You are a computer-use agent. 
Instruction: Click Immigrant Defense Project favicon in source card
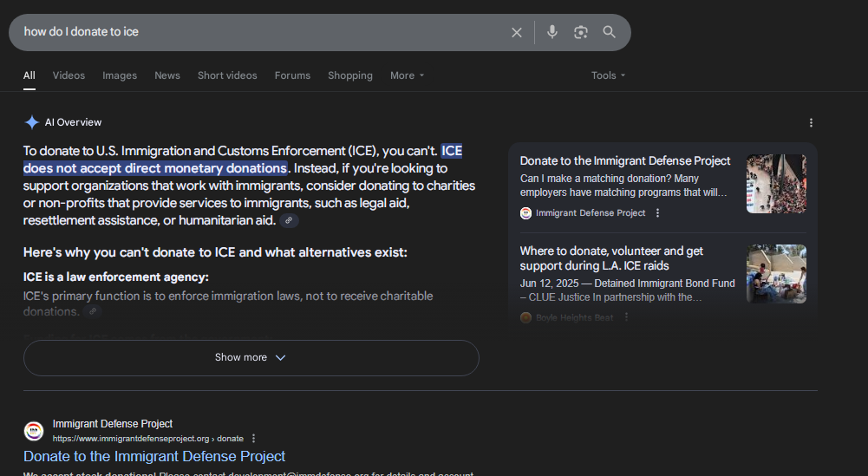tap(525, 213)
